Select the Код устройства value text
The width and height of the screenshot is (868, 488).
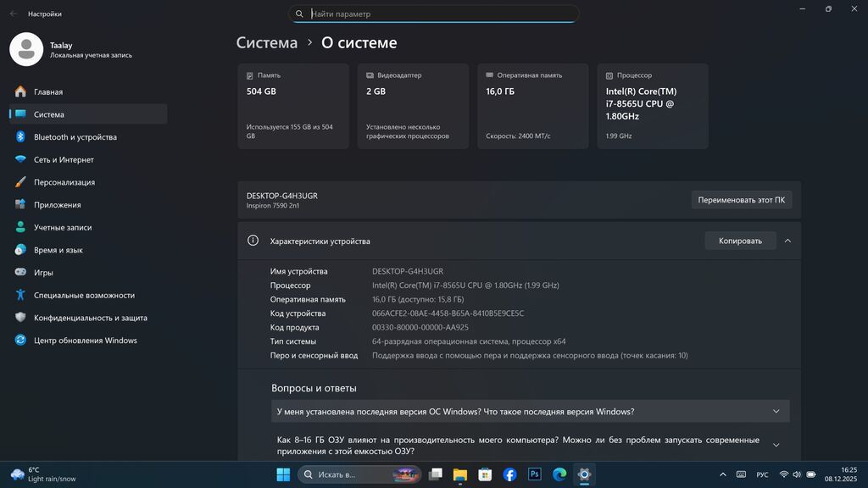(448, 313)
